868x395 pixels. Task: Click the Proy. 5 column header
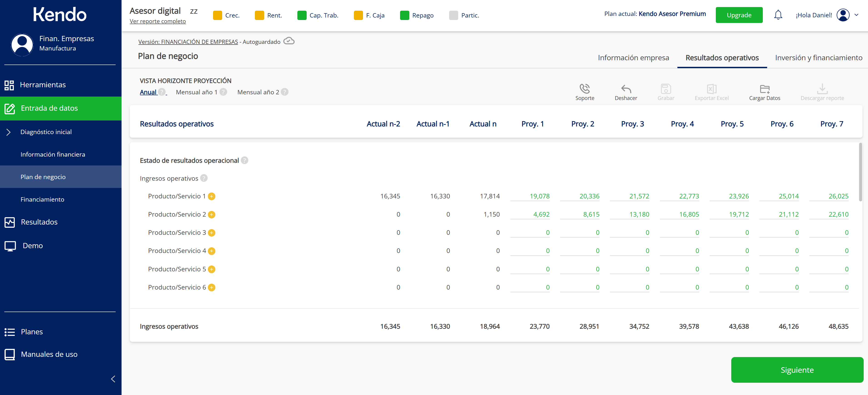coord(732,124)
